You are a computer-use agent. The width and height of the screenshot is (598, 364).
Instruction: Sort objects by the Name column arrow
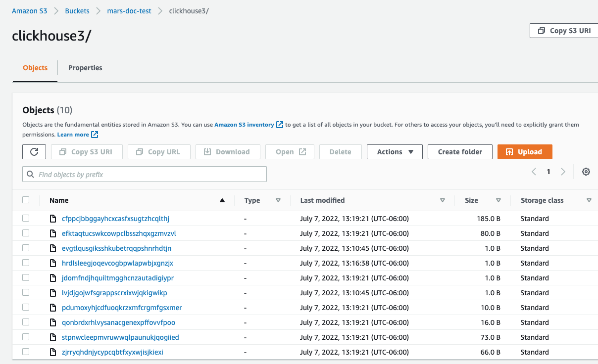tap(222, 200)
